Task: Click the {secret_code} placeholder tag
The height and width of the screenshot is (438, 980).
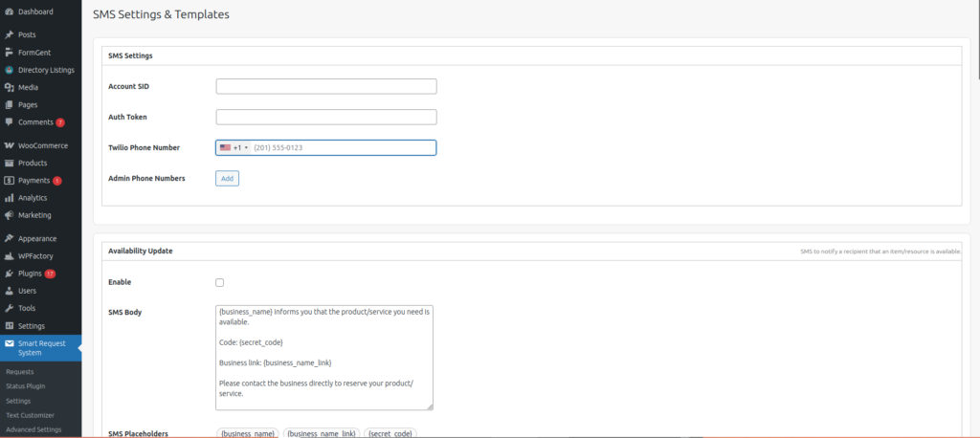Action: [390, 433]
